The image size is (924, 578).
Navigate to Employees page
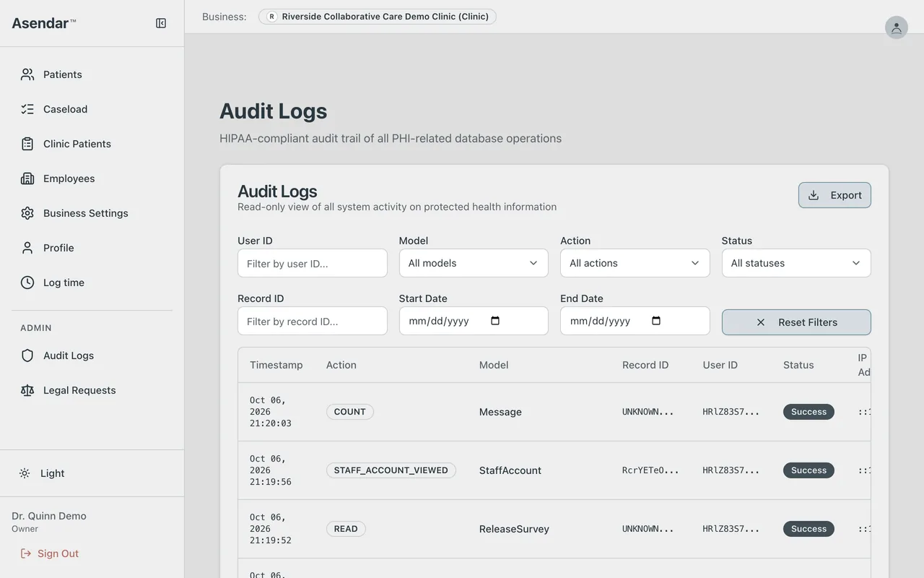click(x=92, y=178)
